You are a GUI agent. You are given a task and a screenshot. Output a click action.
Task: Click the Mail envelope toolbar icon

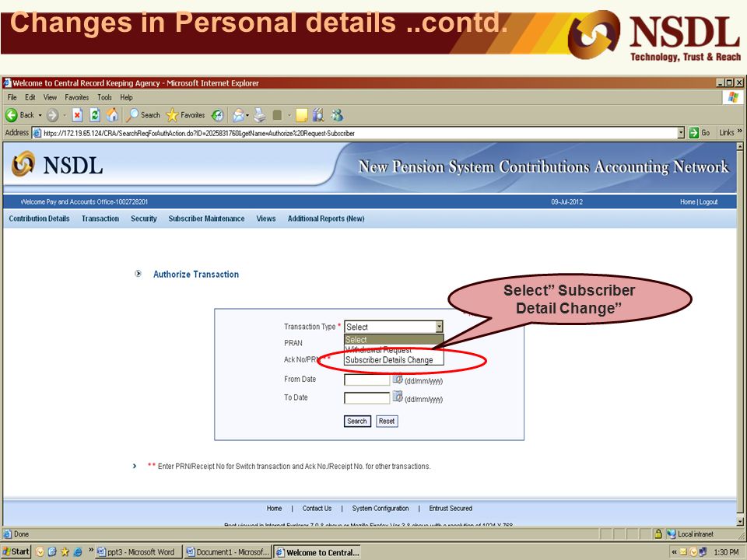pyautogui.click(x=239, y=115)
